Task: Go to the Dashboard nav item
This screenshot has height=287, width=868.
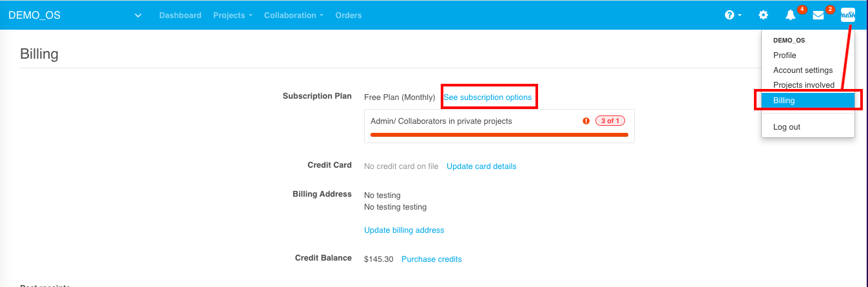Action: [x=180, y=15]
